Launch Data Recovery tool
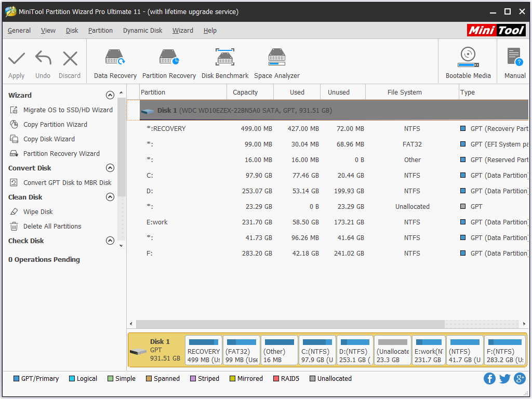This screenshot has width=532, height=399. tap(115, 64)
